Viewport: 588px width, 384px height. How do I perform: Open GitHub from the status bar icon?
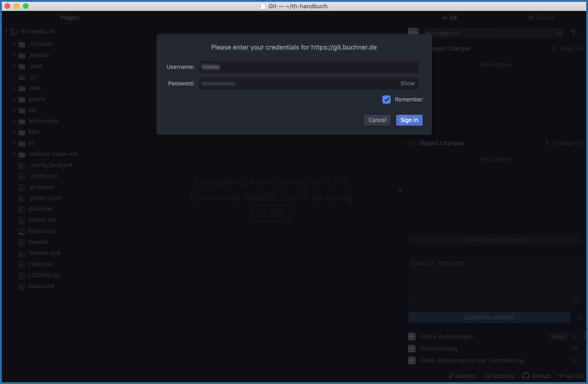click(526, 376)
